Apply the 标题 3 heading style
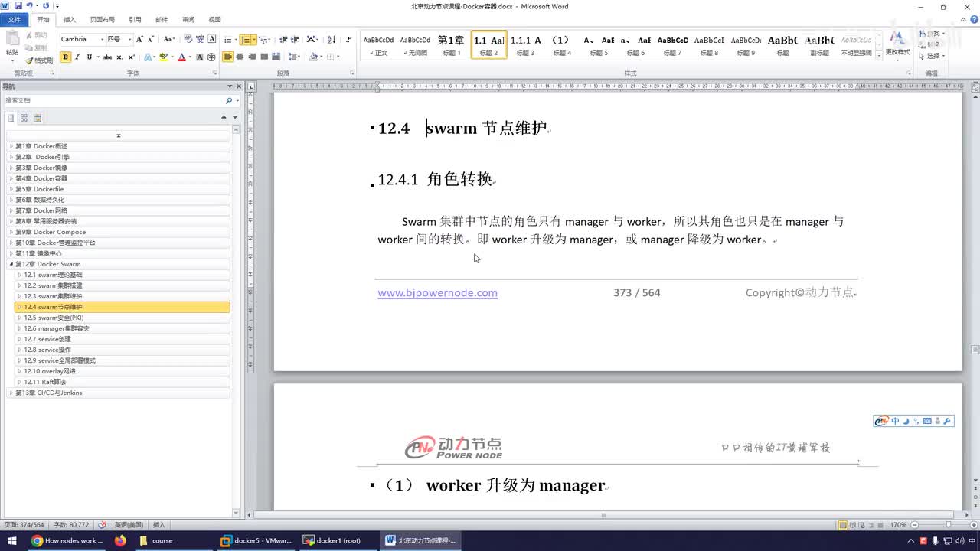The image size is (980, 551). tap(525, 45)
